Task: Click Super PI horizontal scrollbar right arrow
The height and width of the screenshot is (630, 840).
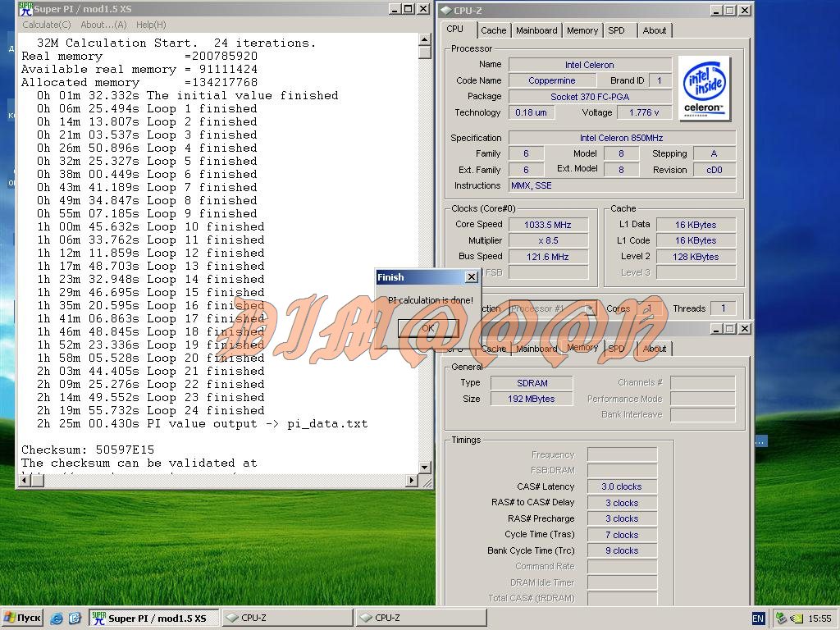Action: [412, 481]
